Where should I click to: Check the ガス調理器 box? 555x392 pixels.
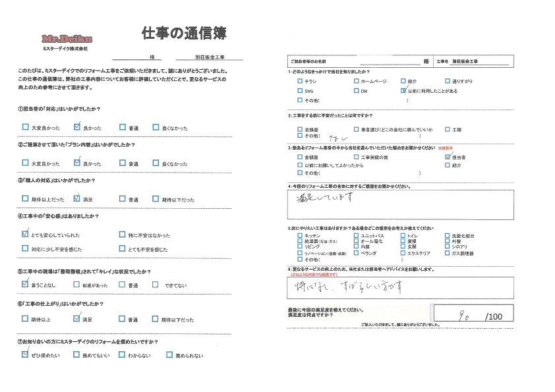[x=448, y=253]
